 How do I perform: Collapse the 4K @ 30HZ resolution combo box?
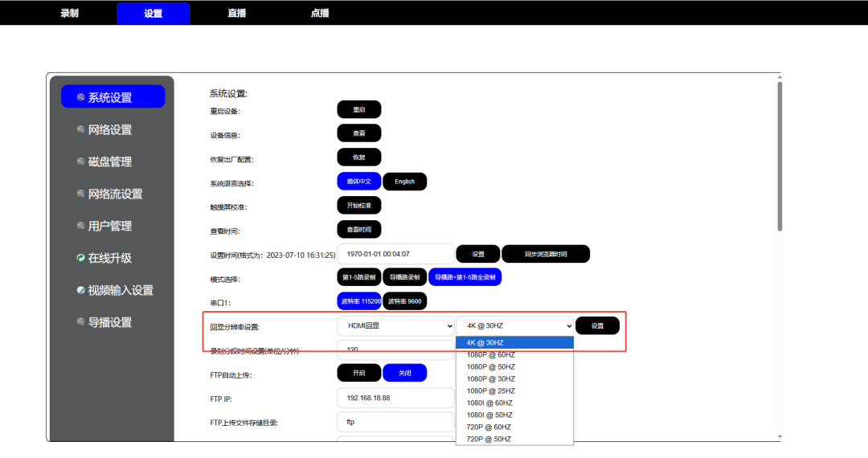coord(515,325)
